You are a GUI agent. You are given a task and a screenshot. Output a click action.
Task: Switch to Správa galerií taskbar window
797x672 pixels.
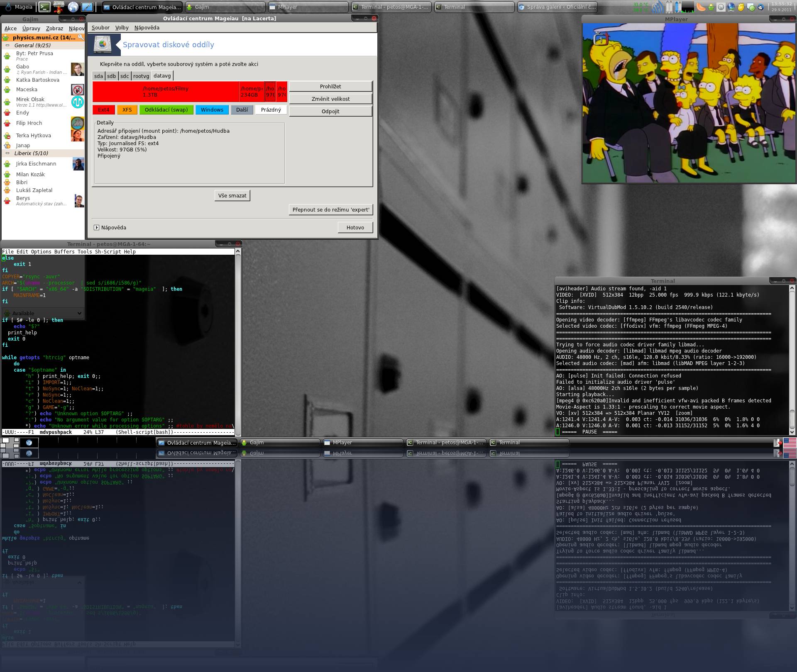(x=557, y=7)
